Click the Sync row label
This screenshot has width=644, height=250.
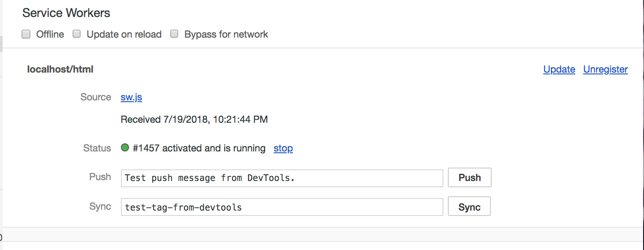pyautogui.click(x=100, y=206)
